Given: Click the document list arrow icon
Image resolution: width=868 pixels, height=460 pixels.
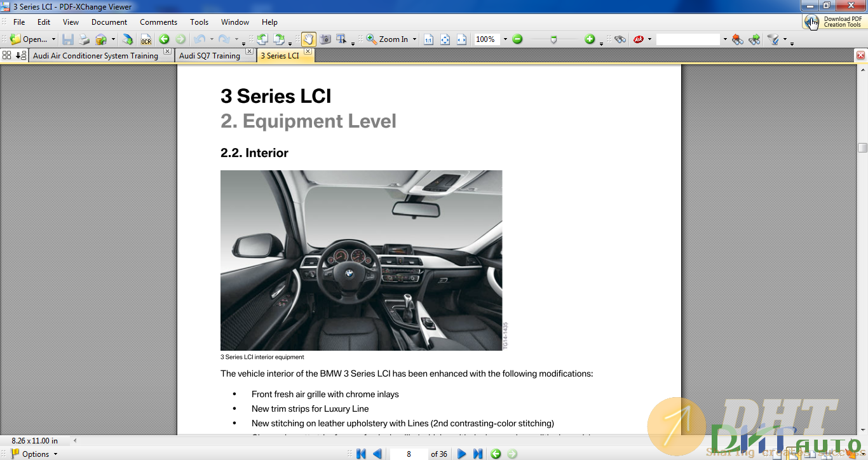Looking at the screenshot, I should click(20, 55).
